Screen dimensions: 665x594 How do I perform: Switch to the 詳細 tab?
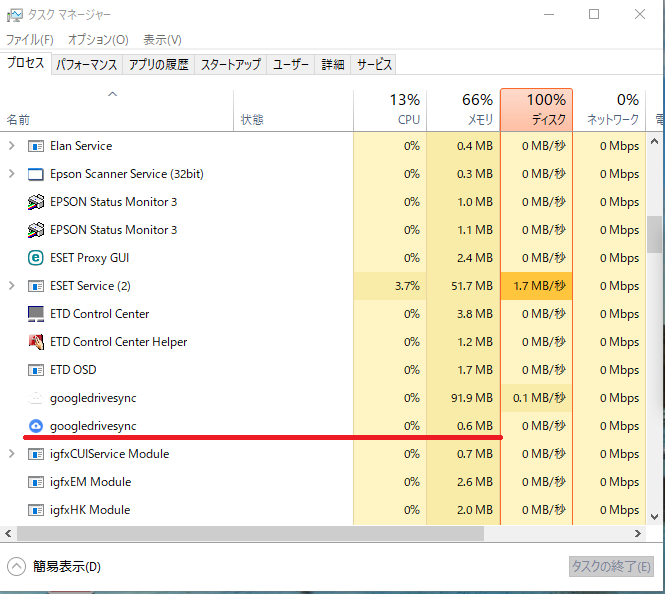(x=333, y=65)
